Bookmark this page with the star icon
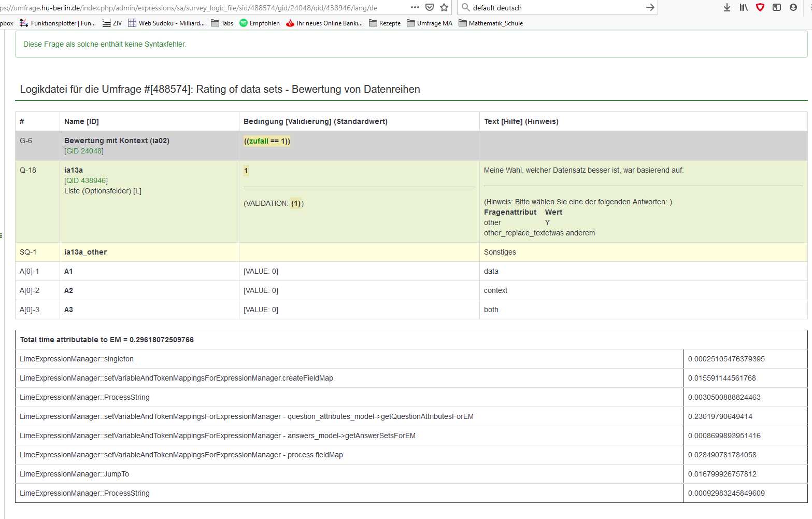The width and height of the screenshot is (812, 519). (x=444, y=7)
